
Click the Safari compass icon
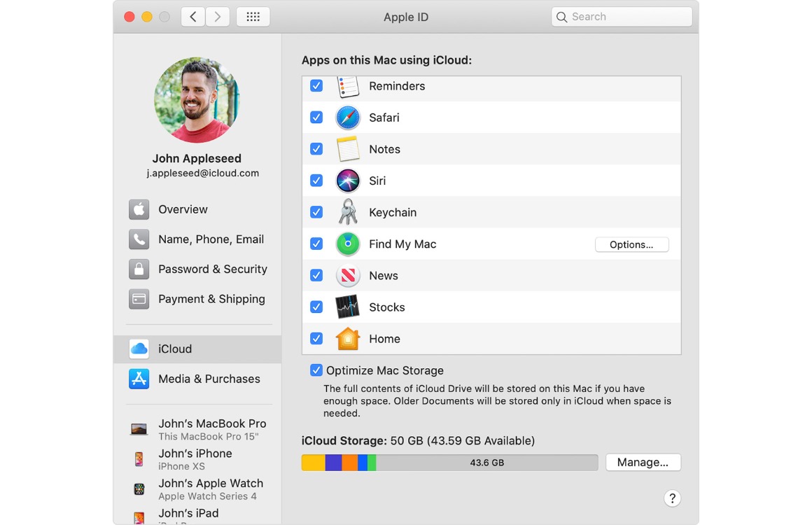pyautogui.click(x=348, y=118)
